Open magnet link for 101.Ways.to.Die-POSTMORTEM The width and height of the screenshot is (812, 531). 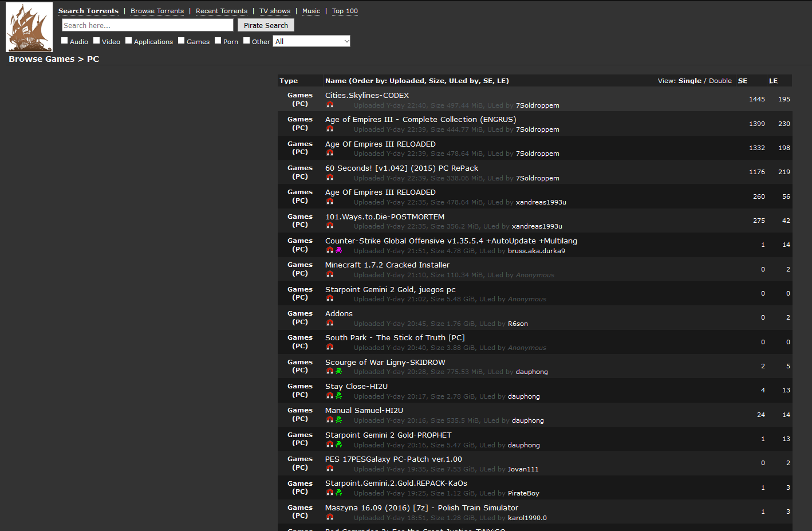330,226
